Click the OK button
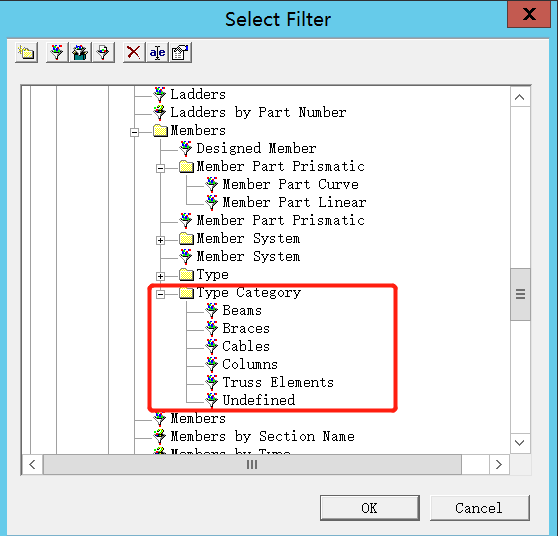558x536 pixels. coord(369,508)
